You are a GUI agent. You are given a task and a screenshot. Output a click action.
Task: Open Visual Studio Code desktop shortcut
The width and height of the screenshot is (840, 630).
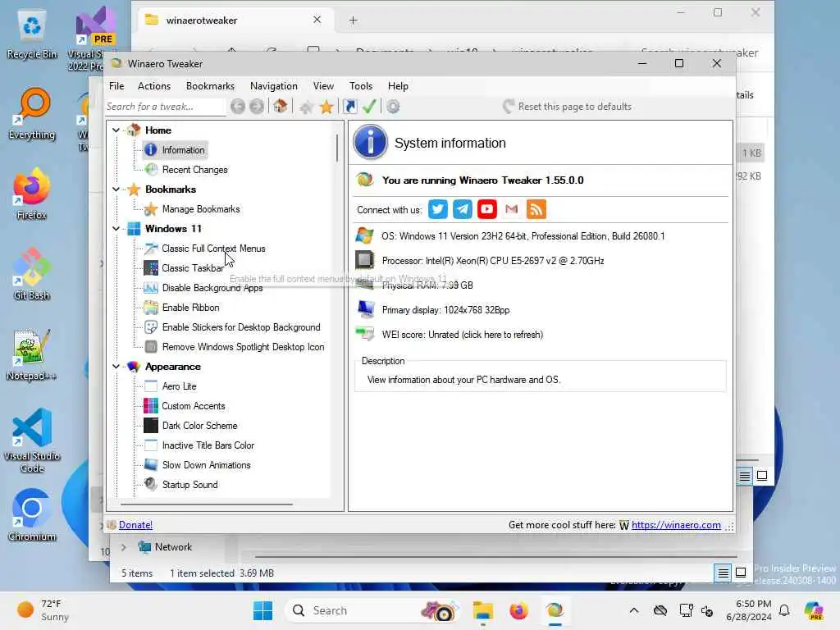(x=32, y=441)
